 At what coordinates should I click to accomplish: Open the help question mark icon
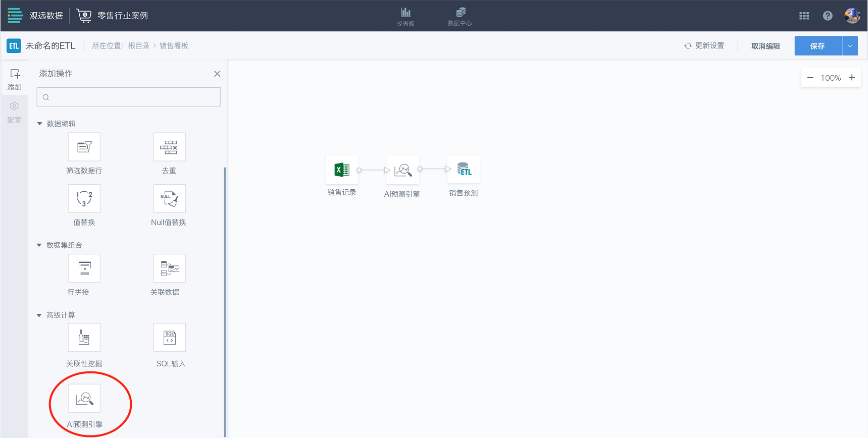(x=828, y=16)
